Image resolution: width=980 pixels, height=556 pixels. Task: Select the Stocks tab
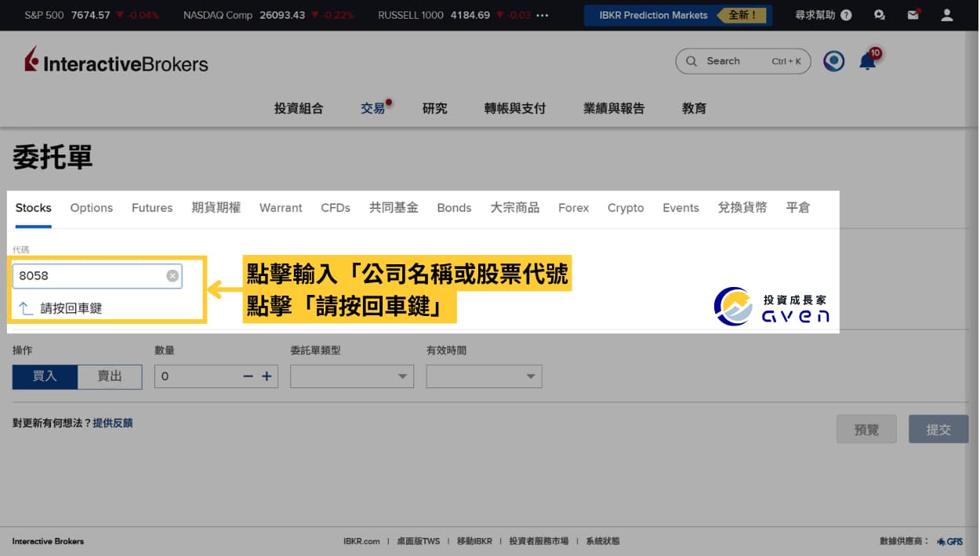33,208
